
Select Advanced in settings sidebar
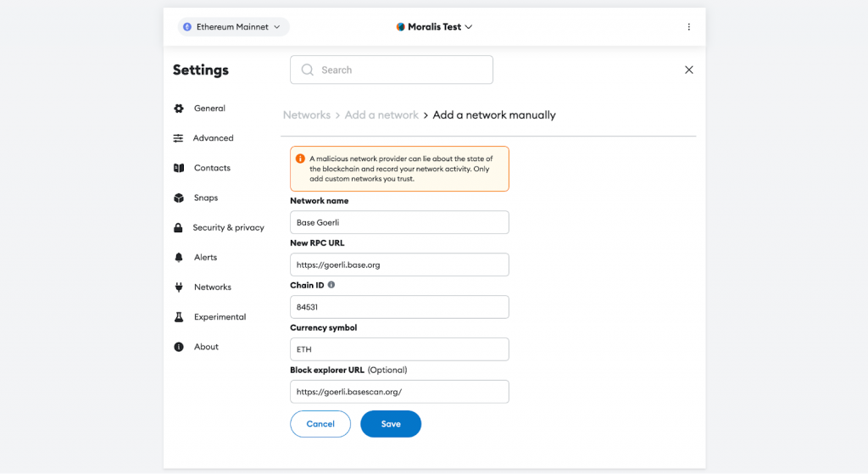[213, 138]
